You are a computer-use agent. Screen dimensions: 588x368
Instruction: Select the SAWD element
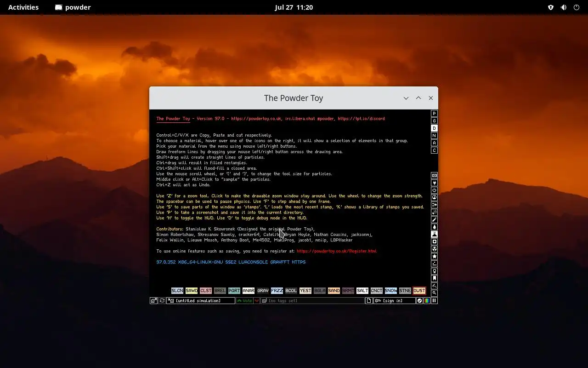point(192,291)
